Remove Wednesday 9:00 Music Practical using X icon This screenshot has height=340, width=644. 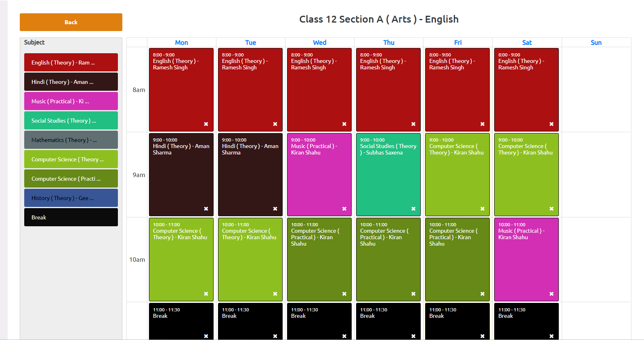344,209
